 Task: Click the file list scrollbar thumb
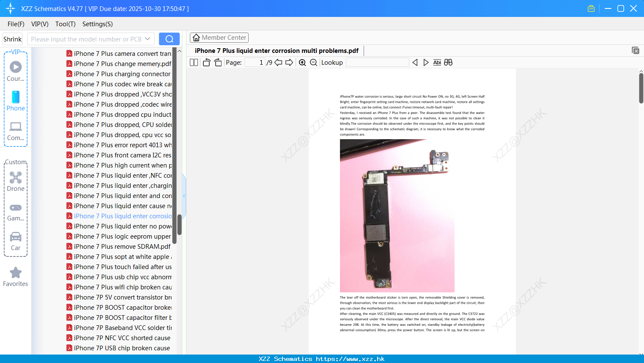pos(179,225)
